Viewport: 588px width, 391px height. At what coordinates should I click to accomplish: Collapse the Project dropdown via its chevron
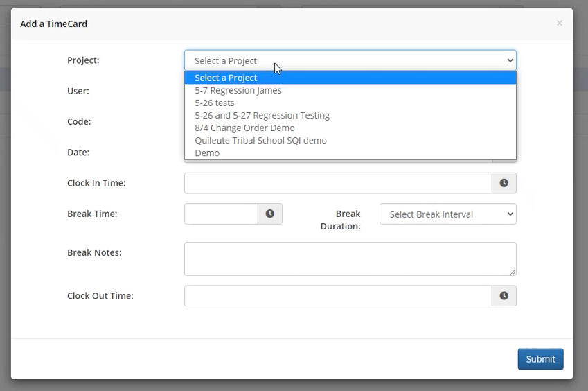pos(510,60)
